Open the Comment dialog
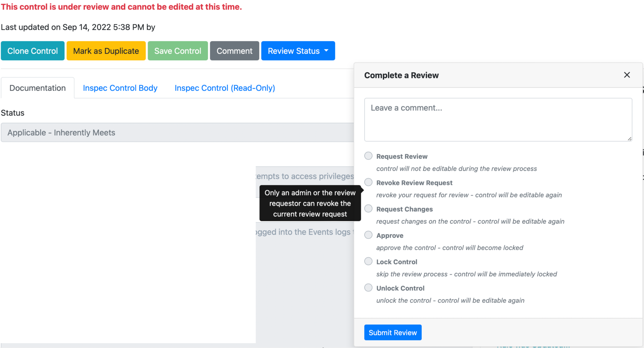644x348 pixels. [234, 51]
